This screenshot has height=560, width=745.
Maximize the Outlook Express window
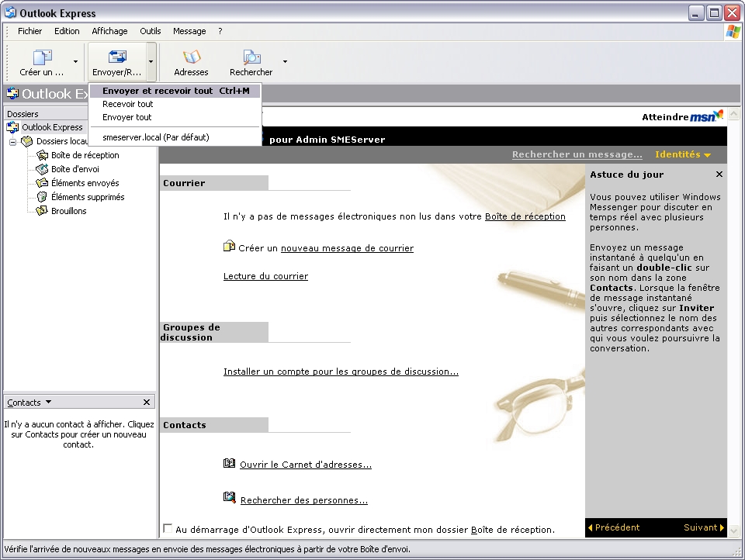point(714,13)
